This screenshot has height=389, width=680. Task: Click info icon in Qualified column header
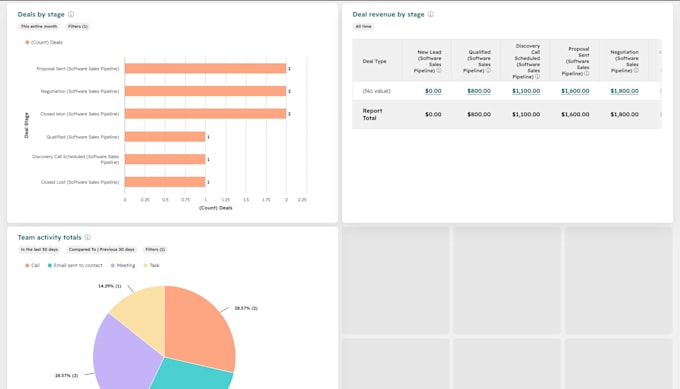(488, 70)
